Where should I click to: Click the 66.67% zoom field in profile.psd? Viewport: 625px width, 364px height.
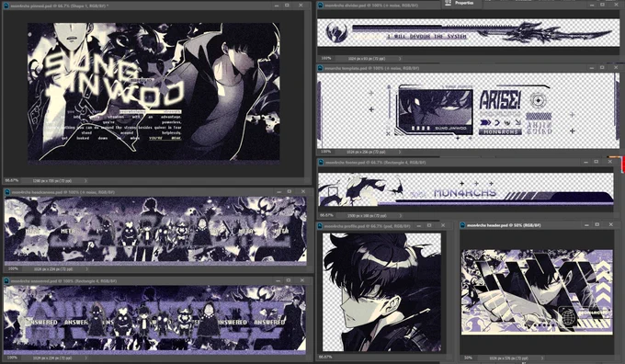click(x=326, y=357)
